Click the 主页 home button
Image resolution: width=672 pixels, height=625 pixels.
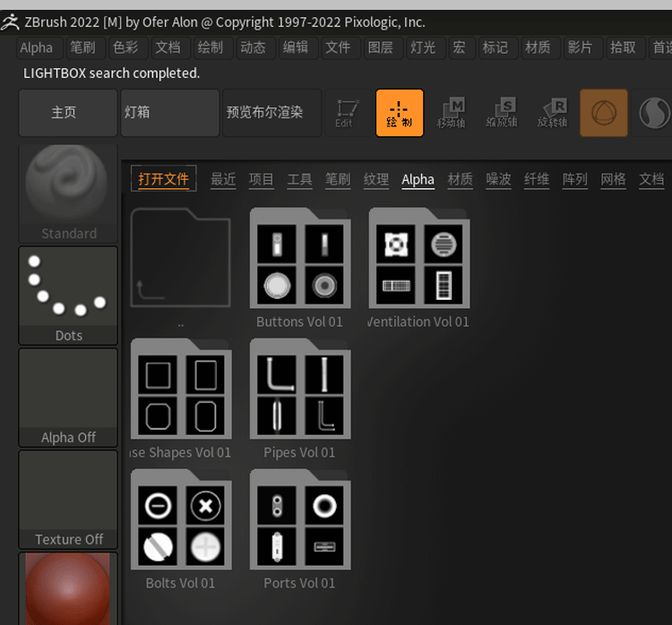[x=68, y=113]
